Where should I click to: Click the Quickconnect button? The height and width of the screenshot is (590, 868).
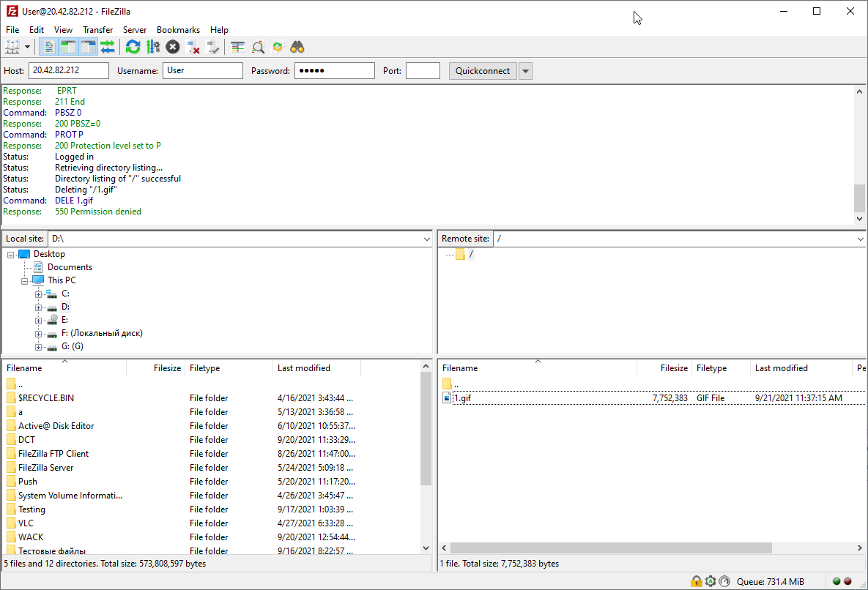point(482,71)
